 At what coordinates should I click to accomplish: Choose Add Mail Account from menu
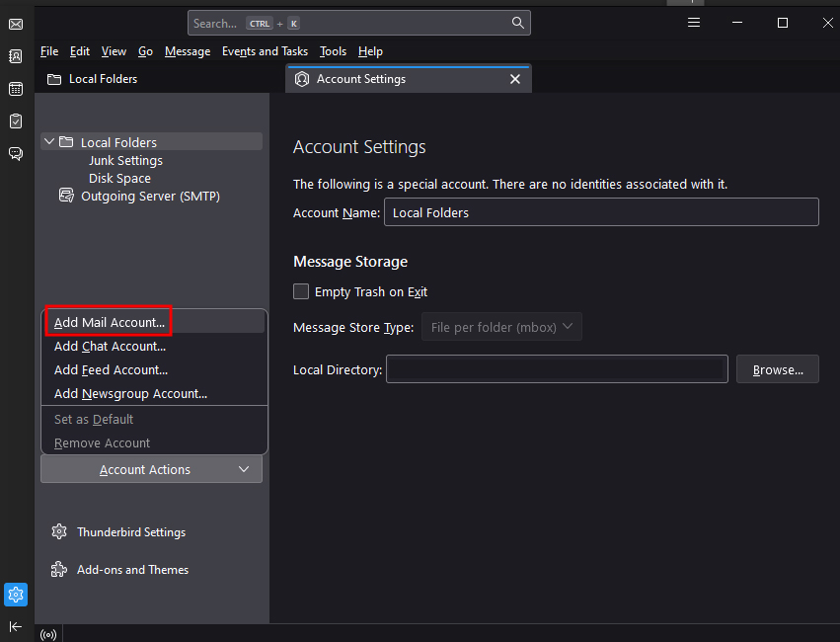110,323
